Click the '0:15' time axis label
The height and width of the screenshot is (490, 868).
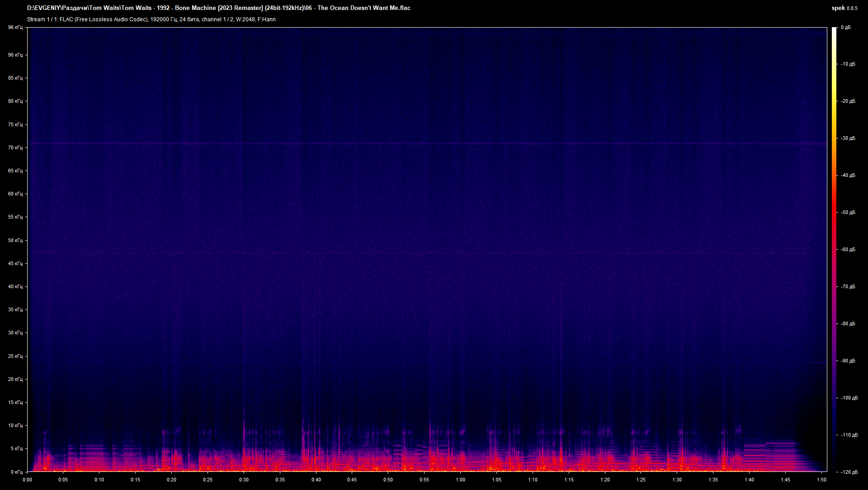pos(136,480)
